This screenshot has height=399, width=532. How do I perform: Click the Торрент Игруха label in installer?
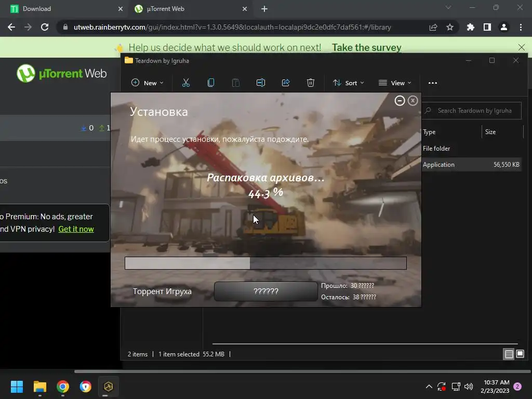coord(162,291)
